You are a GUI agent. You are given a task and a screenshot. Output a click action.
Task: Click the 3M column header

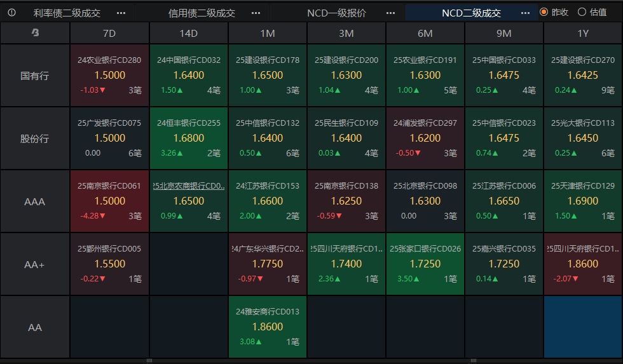[x=346, y=33]
